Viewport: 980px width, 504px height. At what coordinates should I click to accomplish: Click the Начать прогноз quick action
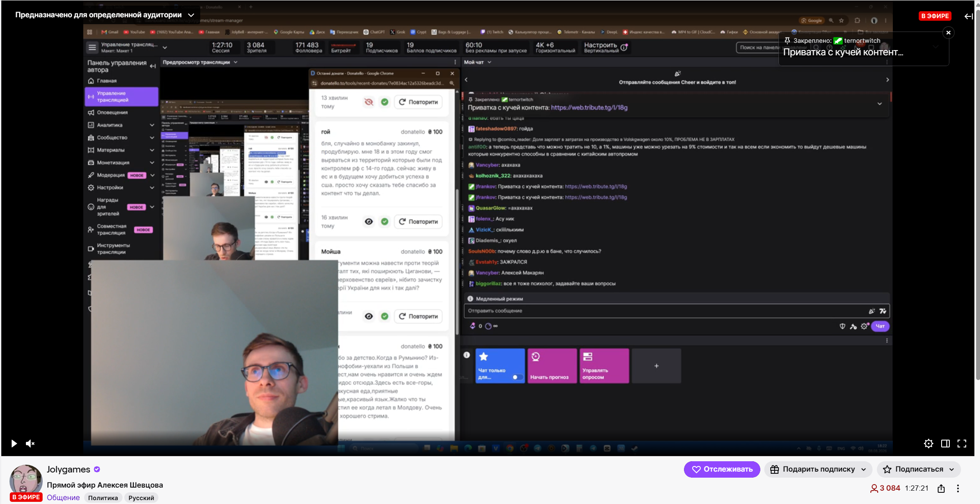click(x=552, y=366)
